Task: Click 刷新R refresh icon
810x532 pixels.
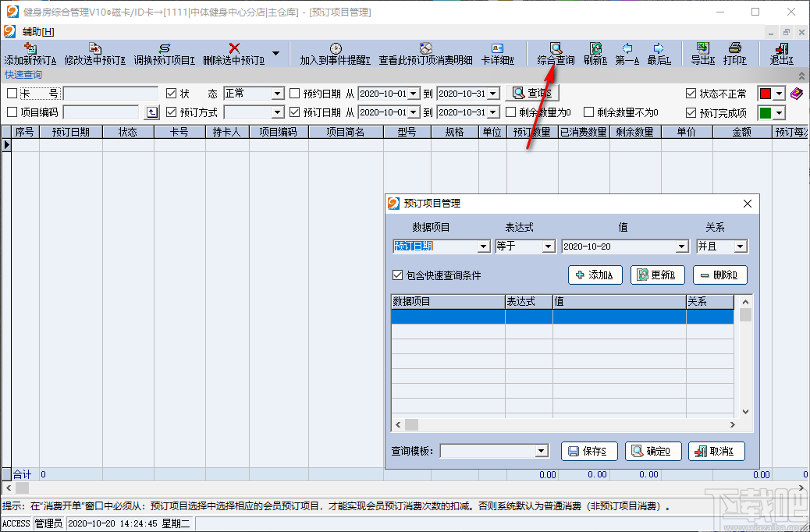Action: point(595,48)
